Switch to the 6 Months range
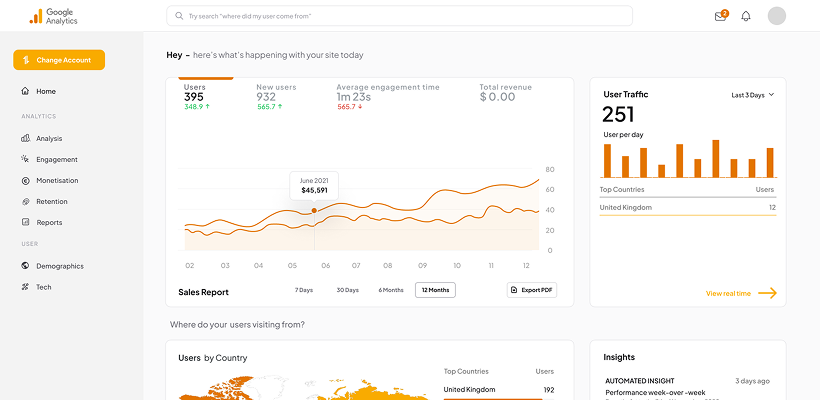The height and width of the screenshot is (400, 820). point(391,290)
